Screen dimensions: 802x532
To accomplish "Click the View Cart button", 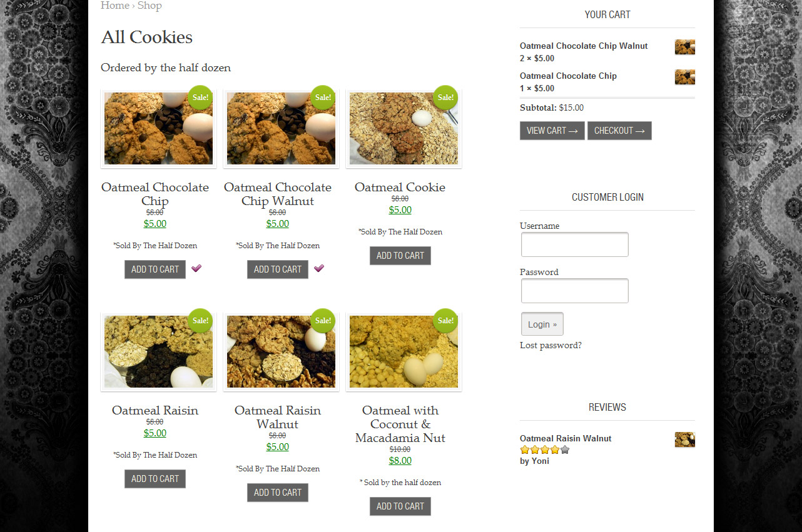I will click(x=552, y=131).
